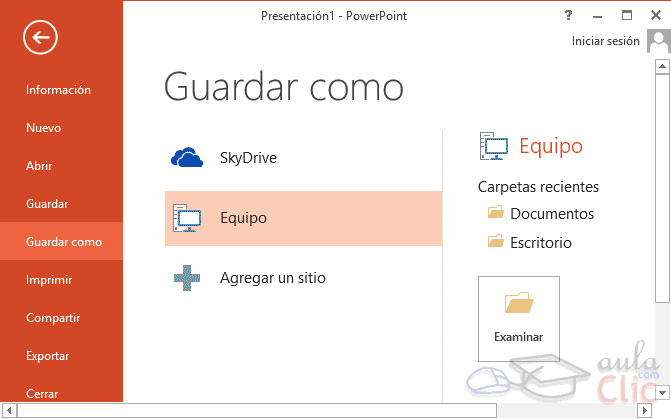This screenshot has width=671, height=419.
Task: Click the plus icon for Agregar un sitio
Action: tap(187, 278)
